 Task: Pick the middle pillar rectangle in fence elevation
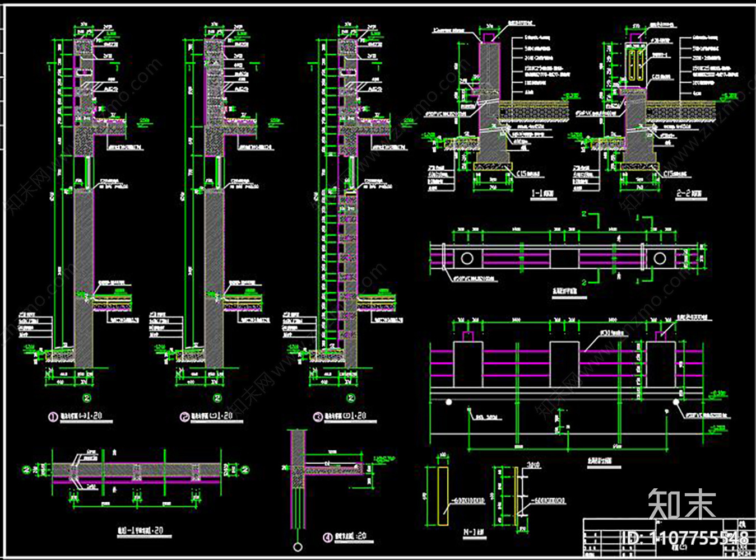pos(564,365)
